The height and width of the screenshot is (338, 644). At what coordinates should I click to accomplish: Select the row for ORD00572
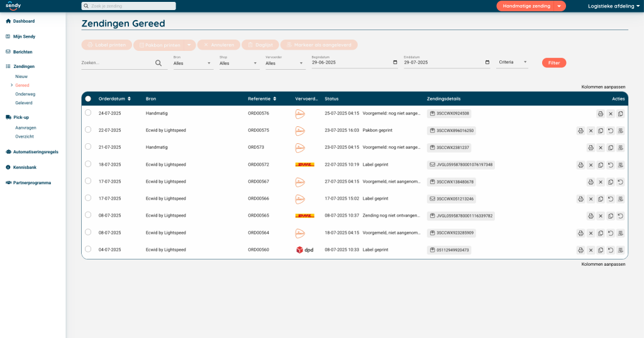tap(88, 164)
